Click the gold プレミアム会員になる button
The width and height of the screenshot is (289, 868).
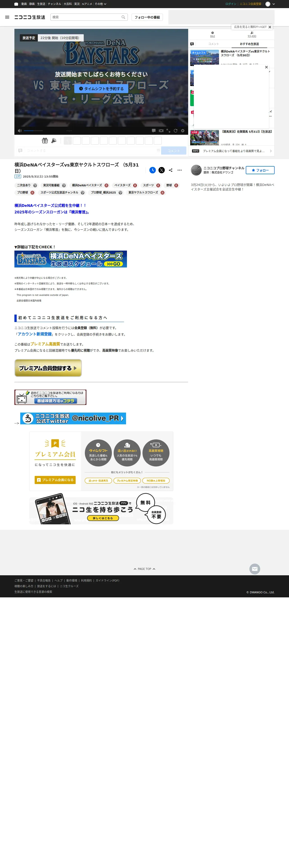coord(55,480)
